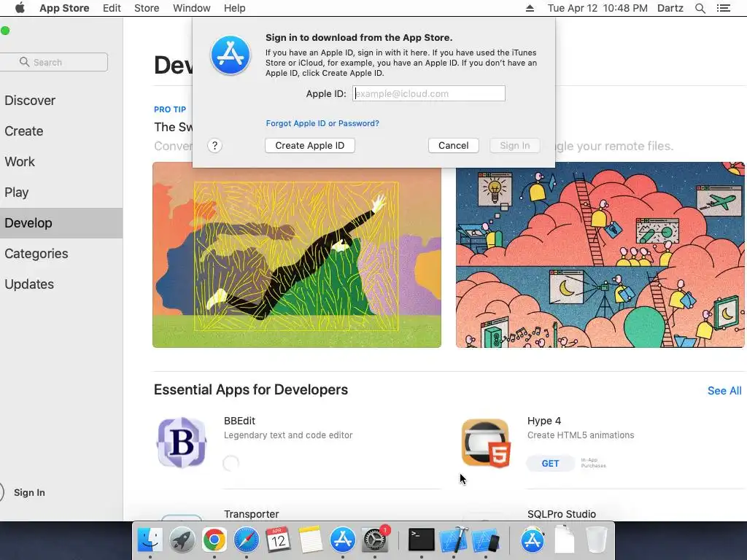Image resolution: width=747 pixels, height=560 pixels.
Task: Open Safari compass icon in dock
Action: pyautogui.click(x=247, y=540)
